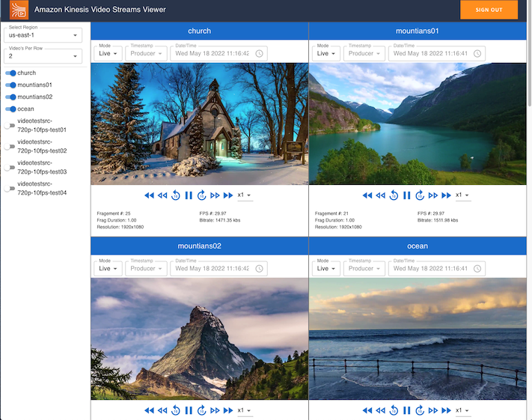
Task: Open the x1 speed dropdown for ocean
Action: coord(463,410)
